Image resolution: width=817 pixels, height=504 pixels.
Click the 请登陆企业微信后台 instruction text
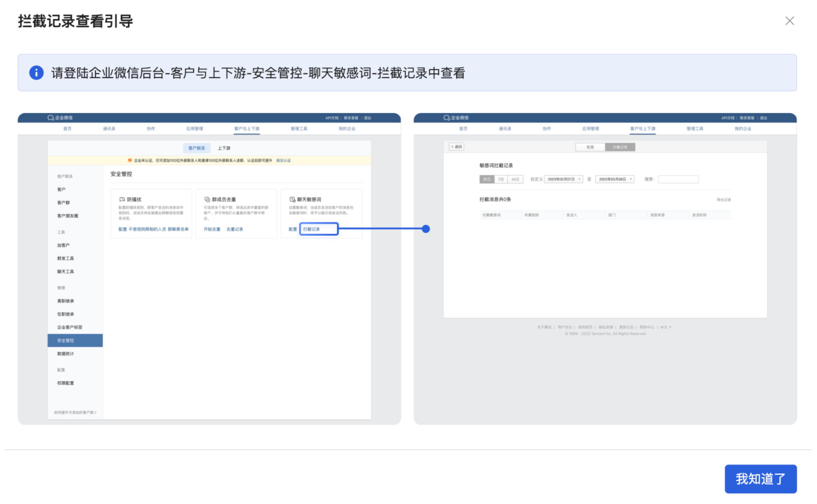click(x=258, y=73)
